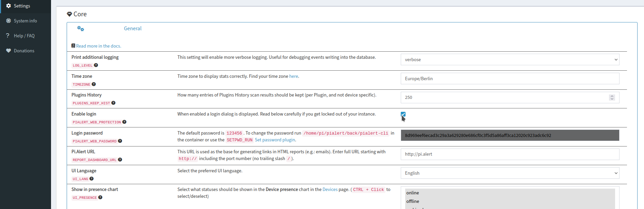Toggle the Enable login checkbox

pyautogui.click(x=403, y=115)
